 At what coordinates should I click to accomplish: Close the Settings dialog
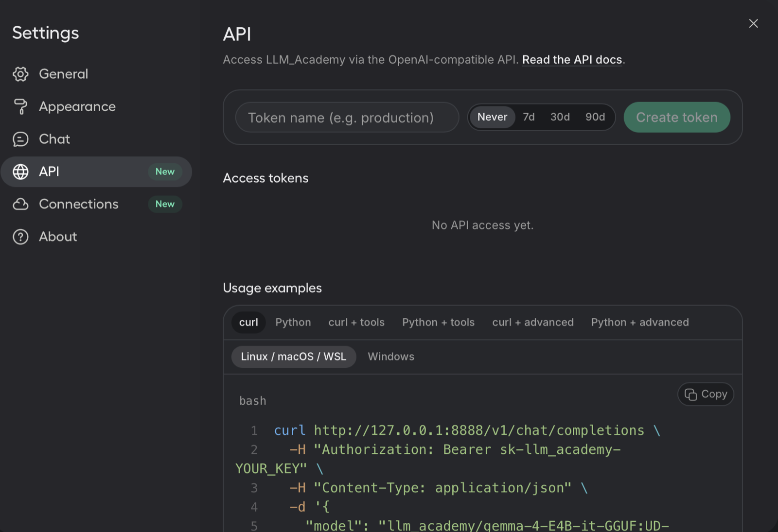(x=753, y=23)
